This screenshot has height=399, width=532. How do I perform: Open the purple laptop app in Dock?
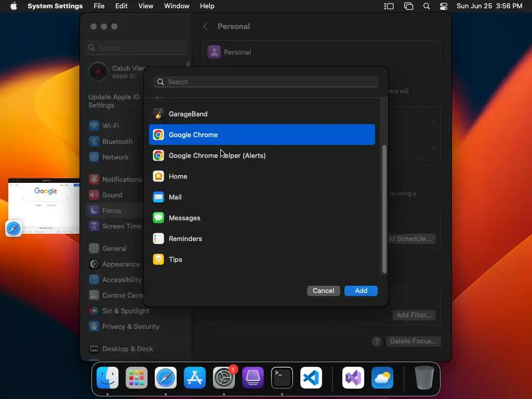pos(253,378)
